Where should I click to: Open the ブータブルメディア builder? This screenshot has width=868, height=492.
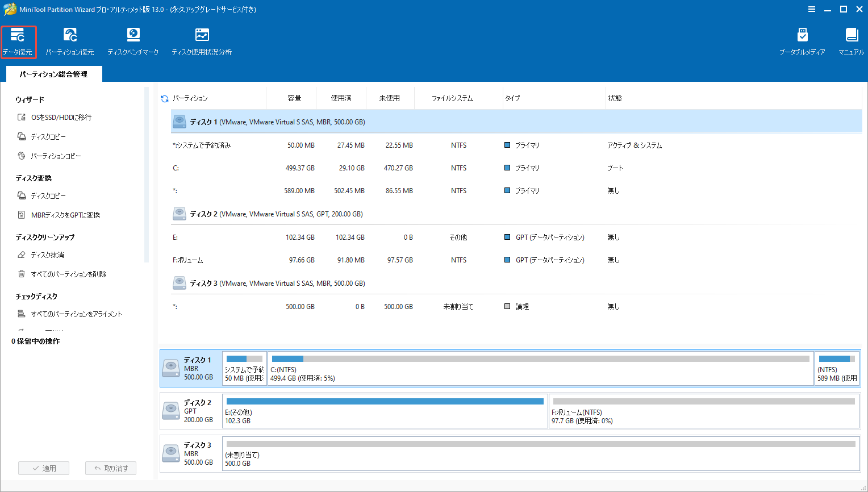pyautogui.click(x=803, y=41)
